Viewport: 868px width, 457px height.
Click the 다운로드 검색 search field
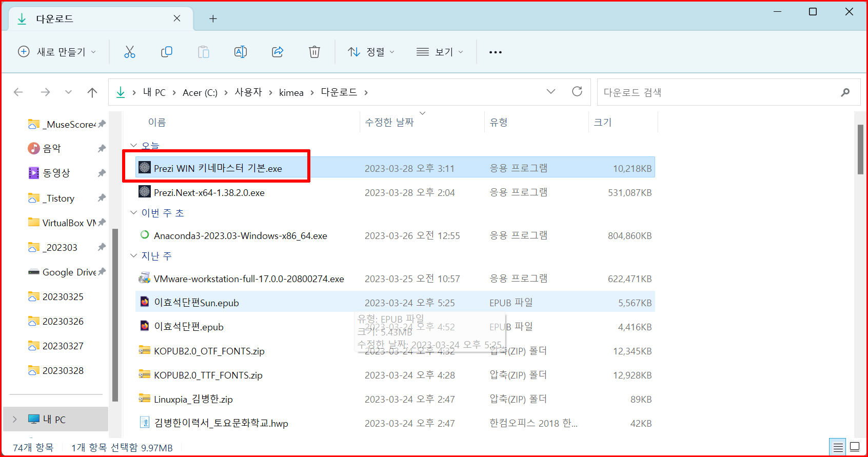728,92
